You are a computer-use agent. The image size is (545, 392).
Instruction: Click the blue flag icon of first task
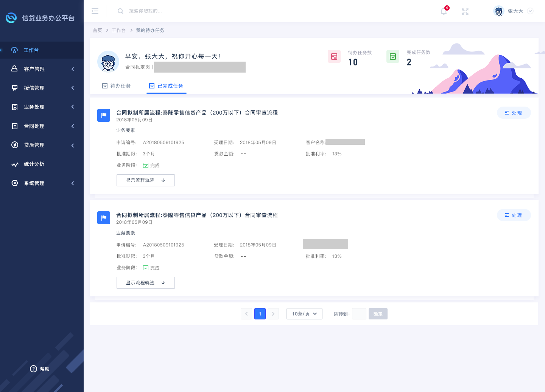(x=104, y=115)
